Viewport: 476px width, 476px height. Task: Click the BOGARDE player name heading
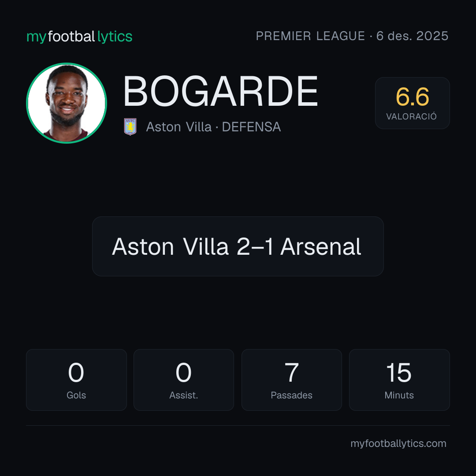(220, 91)
